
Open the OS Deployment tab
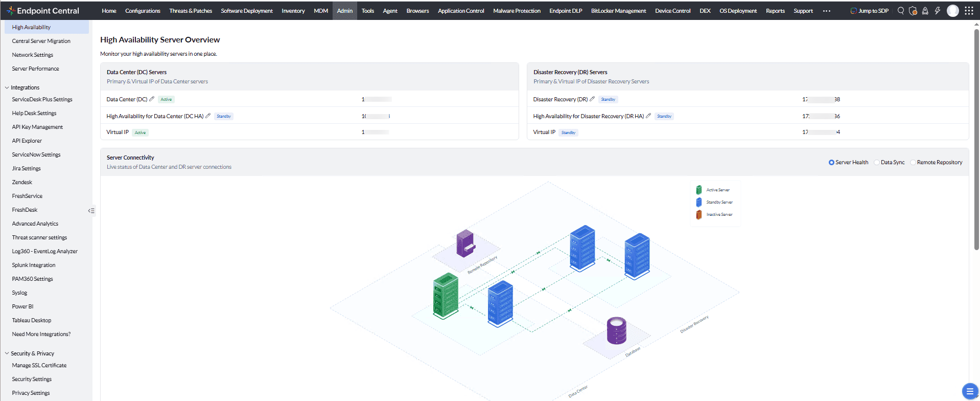pos(738,11)
